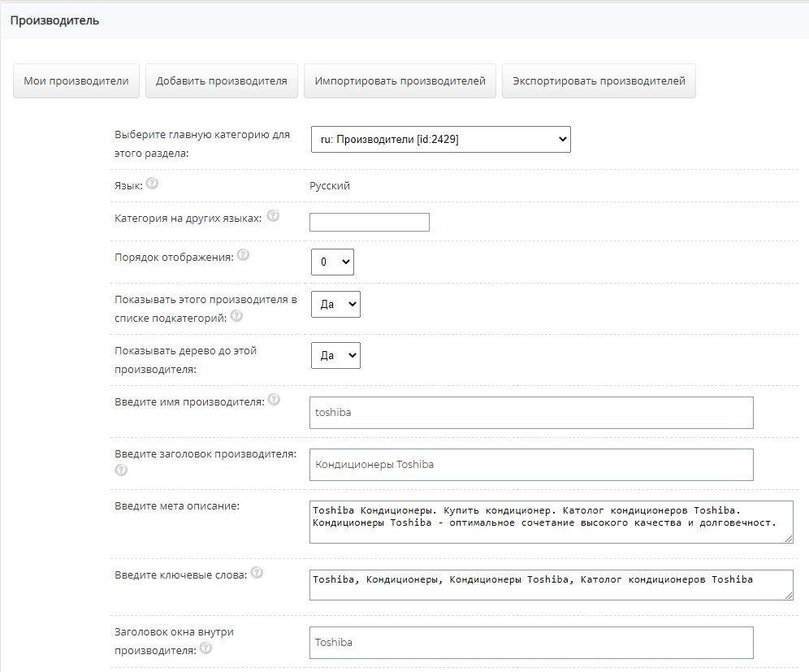809x672 pixels.
Task: Click inside the keywords text area
Action: 551,584
